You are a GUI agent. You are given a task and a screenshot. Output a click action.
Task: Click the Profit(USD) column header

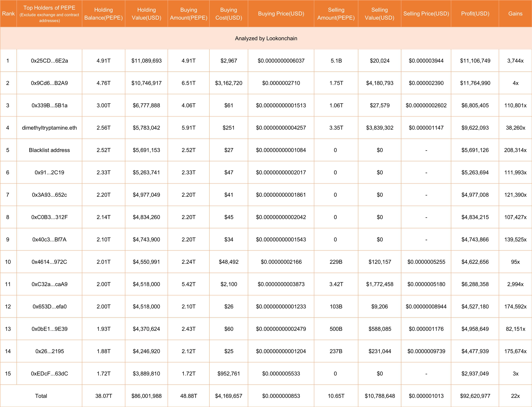point(475,14)
